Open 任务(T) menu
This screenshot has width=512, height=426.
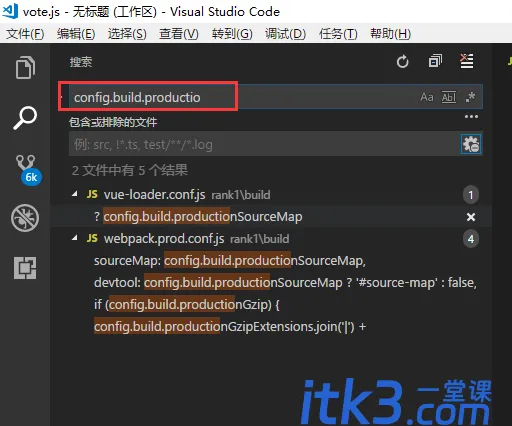pyautogui.click(x=338, y=34)
